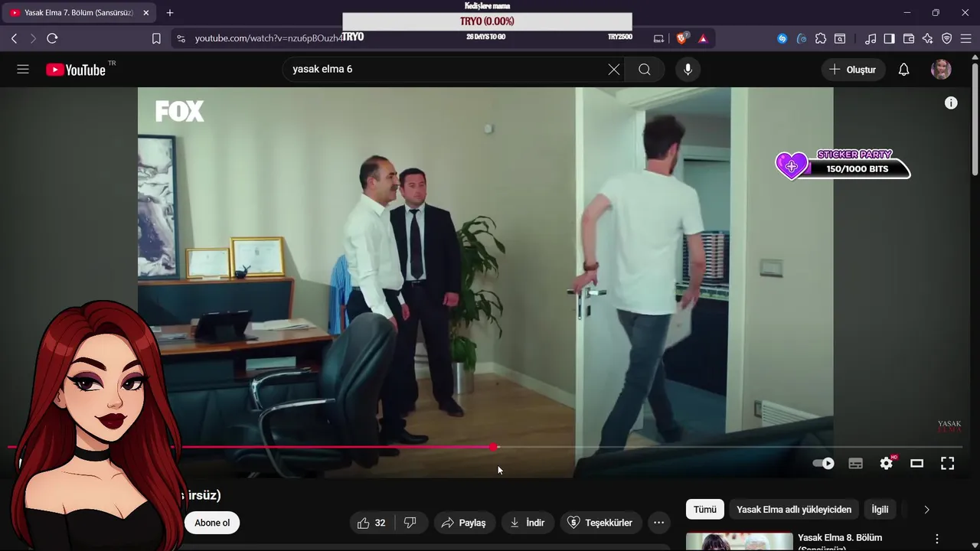Select the Yasak Elma 7. Bölüm tab
The image size is (980, 551).
(79, 13)
